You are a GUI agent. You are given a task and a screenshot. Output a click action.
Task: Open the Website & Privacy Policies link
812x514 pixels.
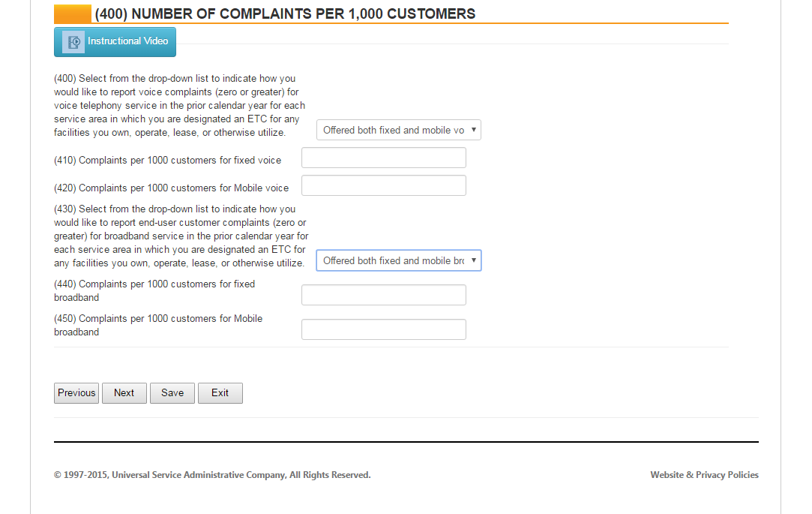(704, 475)
